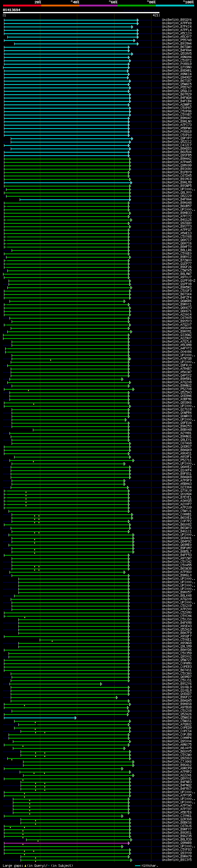
Task: Select the UniRef100_C3YH61 label
Action: [177, 816]
